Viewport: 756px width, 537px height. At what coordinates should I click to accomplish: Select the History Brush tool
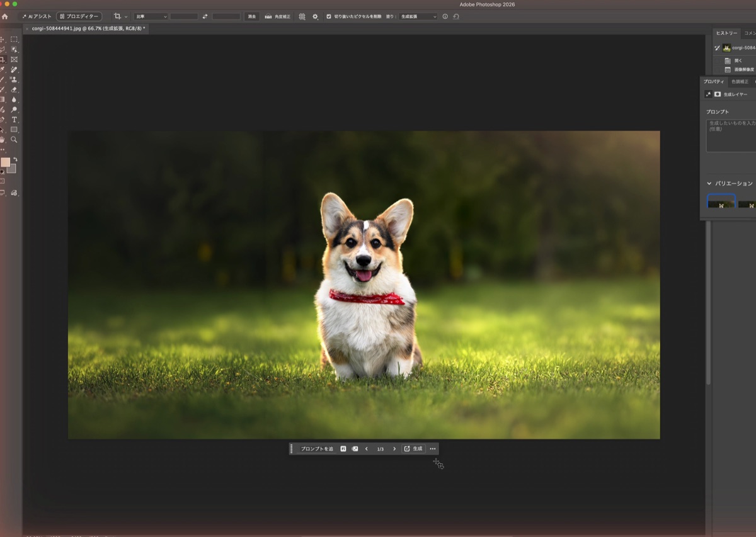pyautogui.click(x=3, y=89)
